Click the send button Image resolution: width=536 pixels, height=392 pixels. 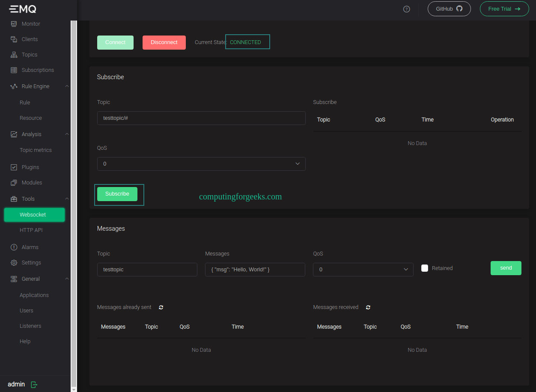pyautogui.click(x=506, y=268)
